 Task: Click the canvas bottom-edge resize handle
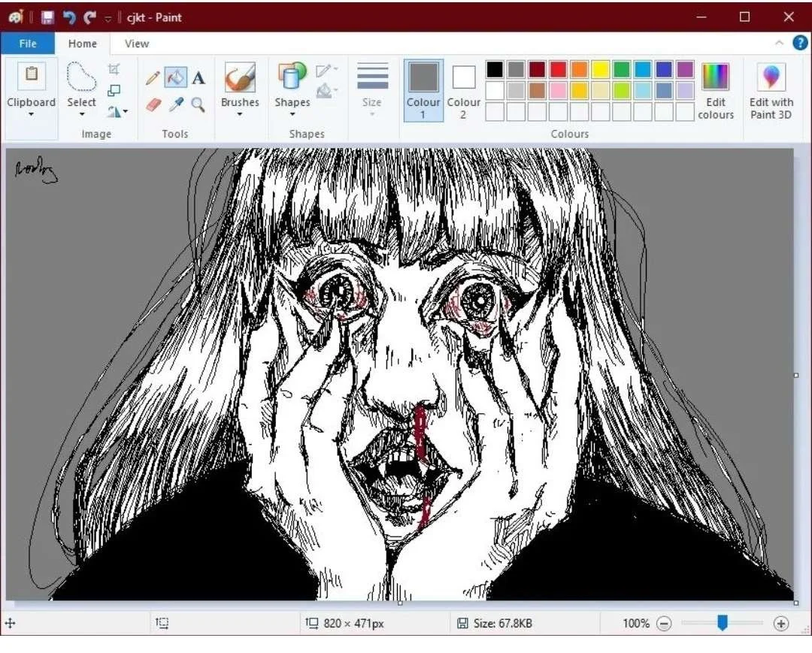[400, 603]
